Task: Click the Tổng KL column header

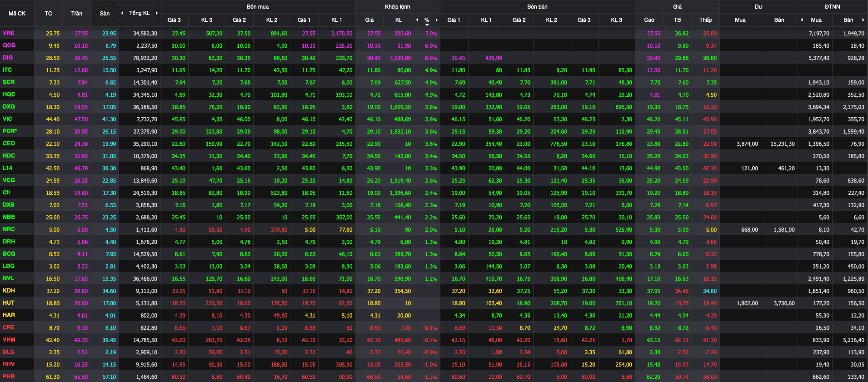Action: pyautogui.click(x=139, y=13)
